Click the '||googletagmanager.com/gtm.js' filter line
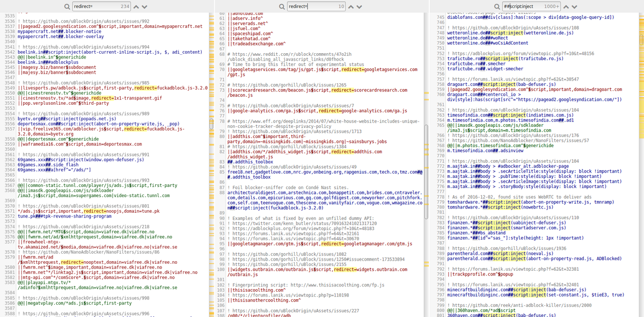The height and width of the screenshot is (317, 644). [x=319, y=244]
